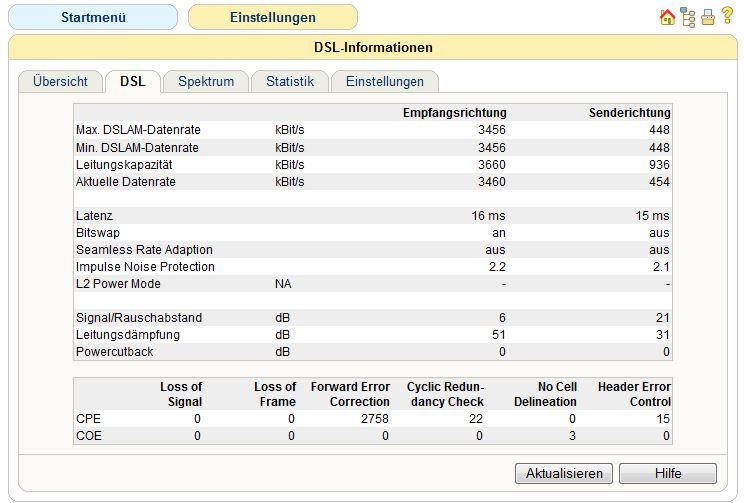Click the Signal/Rauschabstand label
The width and height of the screenshot is (744, 503).
(139, 317)
